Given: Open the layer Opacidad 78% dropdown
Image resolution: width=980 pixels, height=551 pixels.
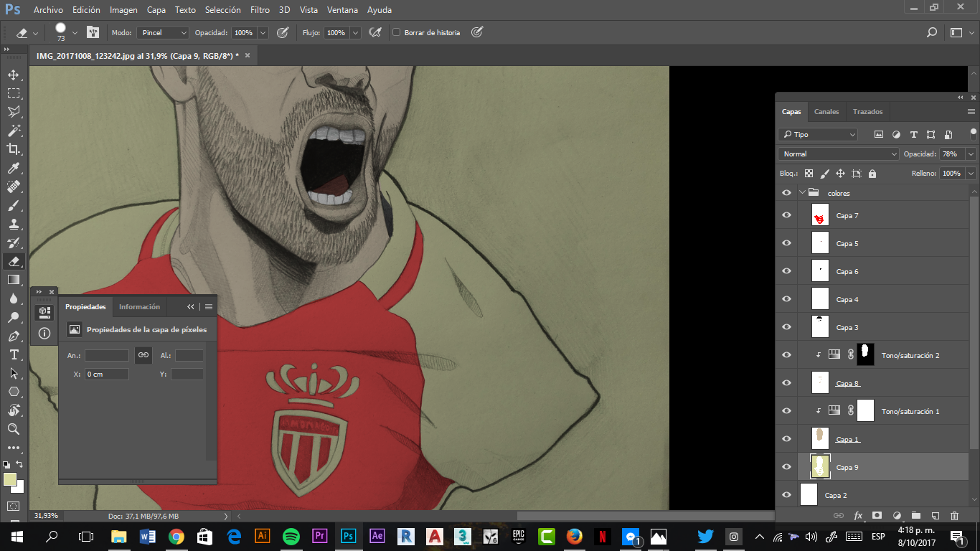Looking at the screenshot, I should pos(971,154).
